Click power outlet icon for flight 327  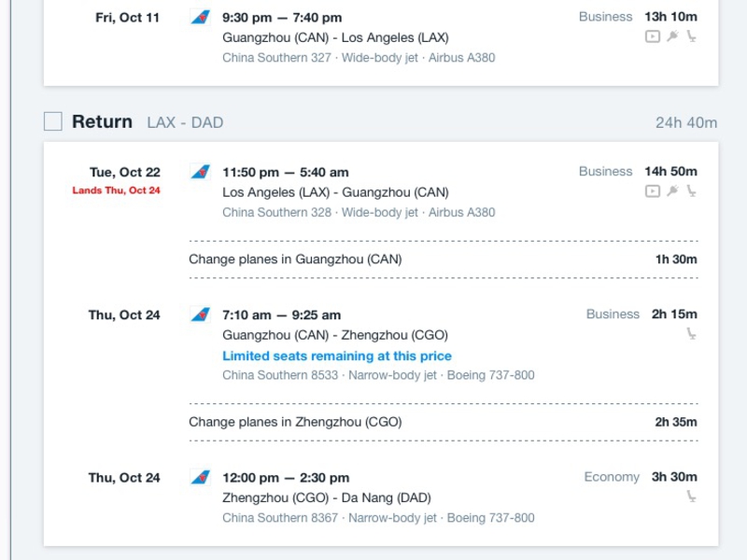[672, 36]
